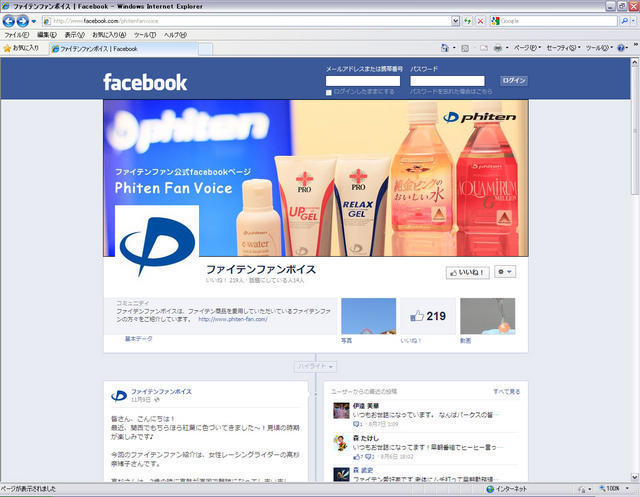Click the blue Phiten profile picture
This screenshot has width=640, height=497.
(x=157, y=244)
